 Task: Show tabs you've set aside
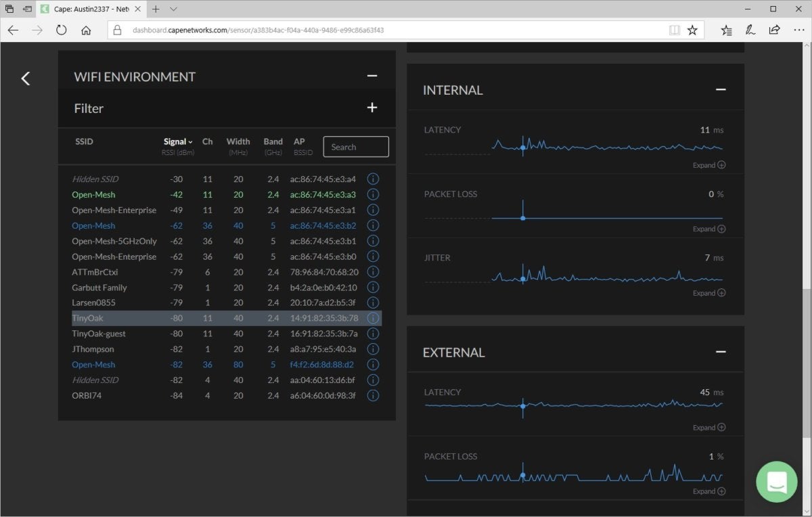coord(9,9)
